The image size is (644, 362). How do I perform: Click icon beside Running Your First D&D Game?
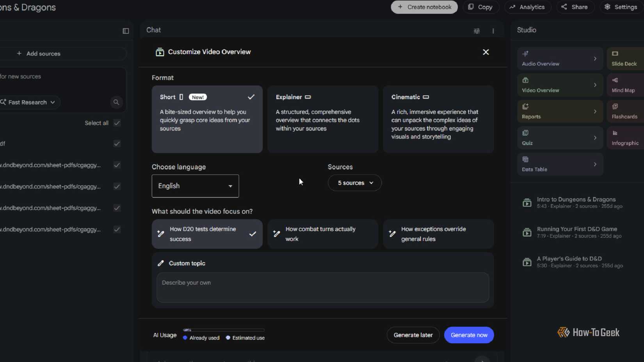click(x=527, y=232)
